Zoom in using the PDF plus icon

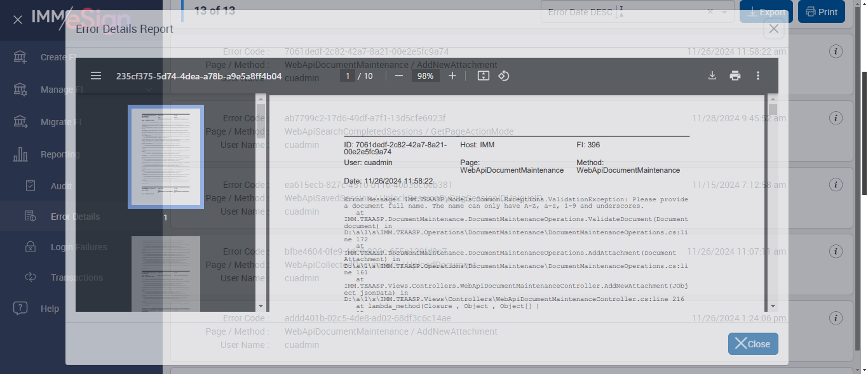pyautogui.click(x=452, y=76)
